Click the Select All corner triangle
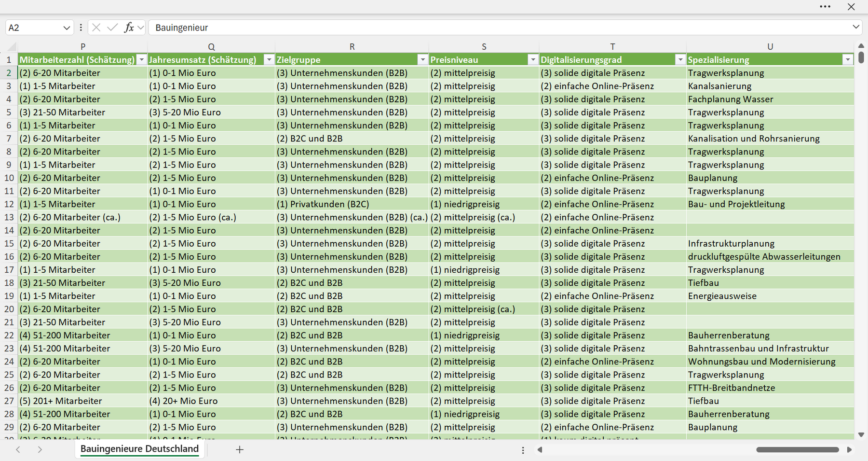Viewport: 868px width, 461px height. [12, 47]
